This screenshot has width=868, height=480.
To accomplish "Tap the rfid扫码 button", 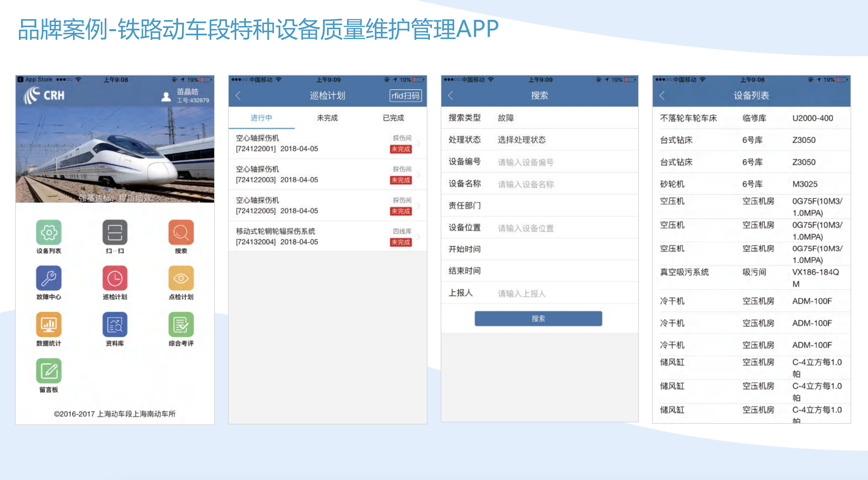I will [405, 96].
